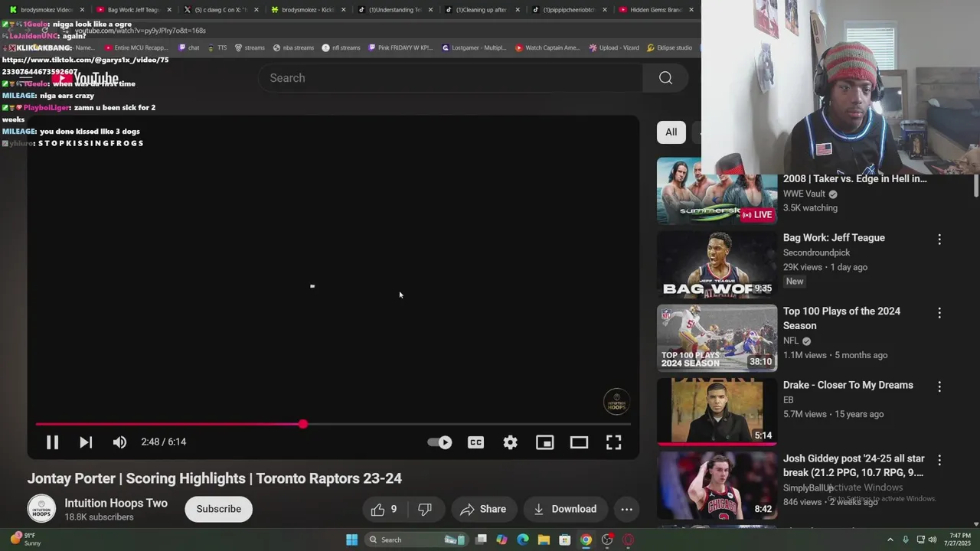Open the nba streams bookmark

pos(293,47)
